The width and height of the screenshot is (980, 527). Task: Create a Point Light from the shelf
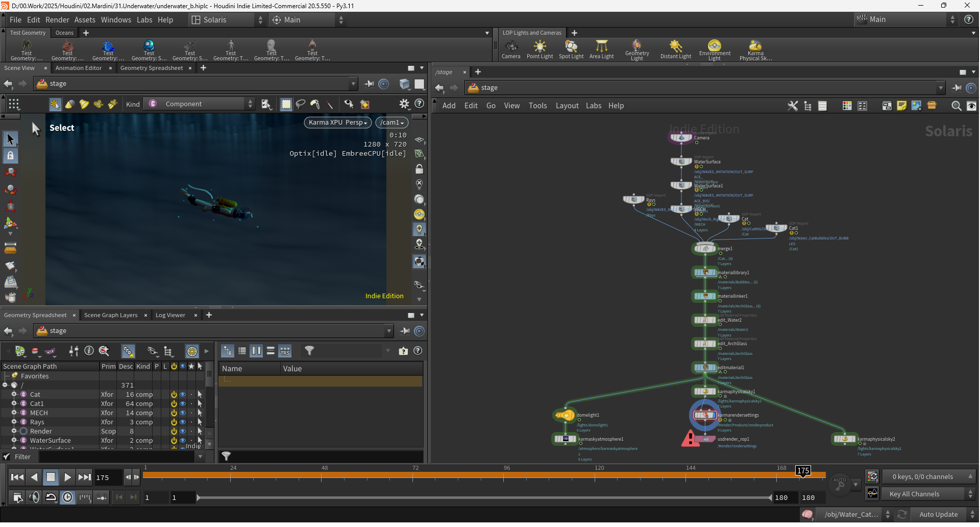click(x=540, y=50)
